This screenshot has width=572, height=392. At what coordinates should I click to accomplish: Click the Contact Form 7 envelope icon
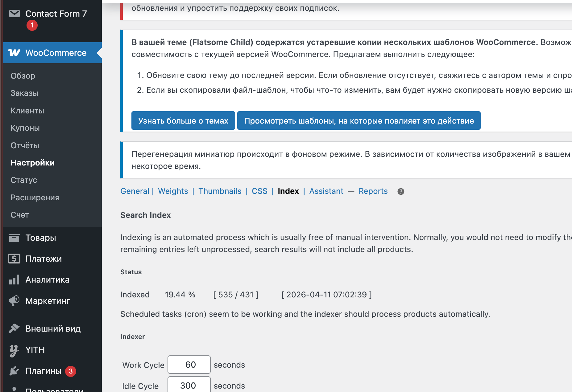point(14,14)
